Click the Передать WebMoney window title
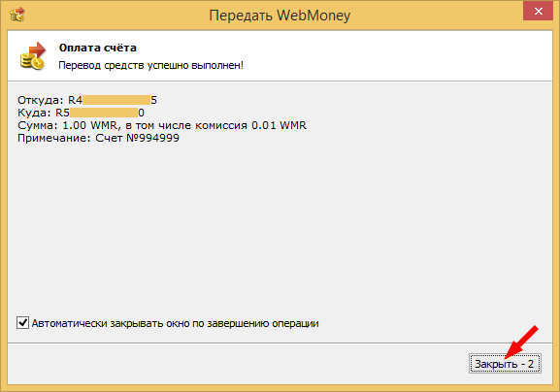Viewport: 560px width, 392px height. tap(280, 16)
